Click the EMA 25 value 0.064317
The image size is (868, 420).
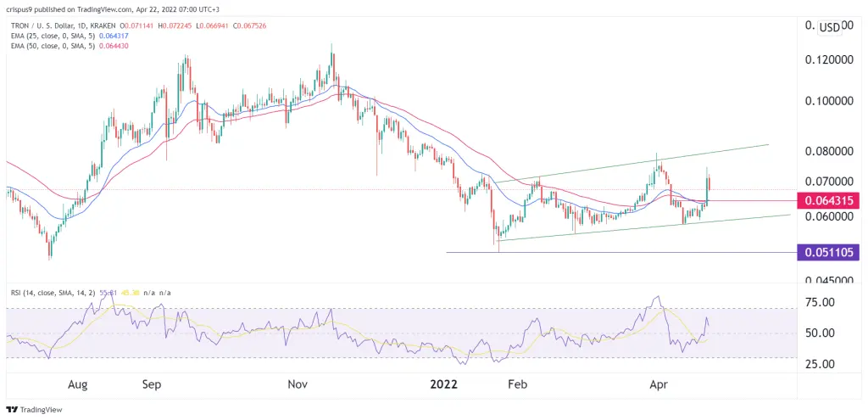113,36
